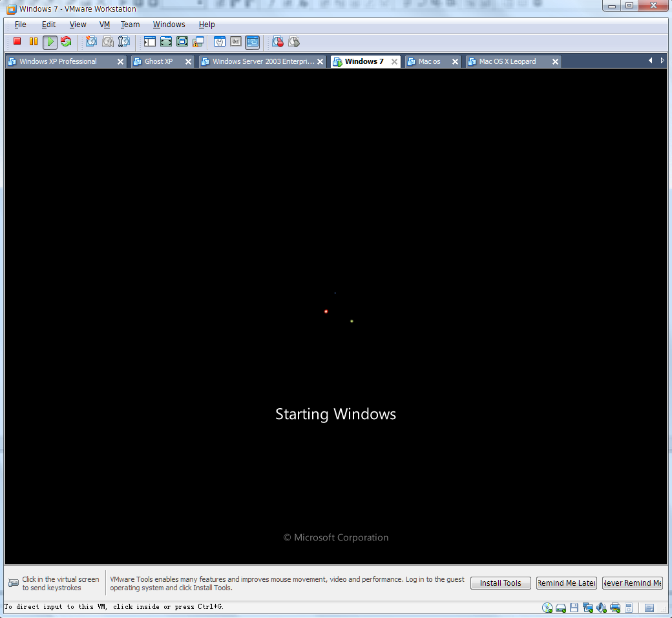Close the Mac os tab
Viewport: 672px width, 618px height.
(455, 62)
